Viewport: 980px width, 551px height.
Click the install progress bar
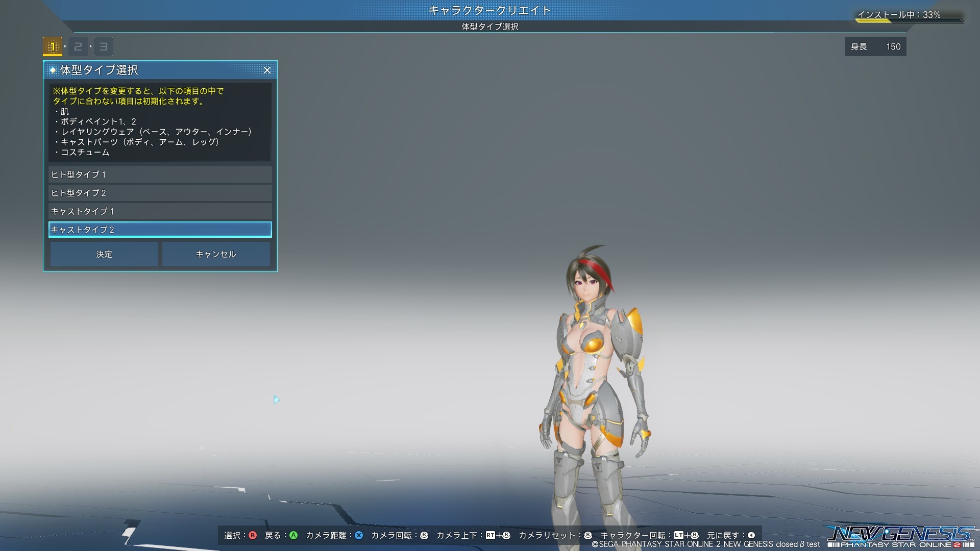tap(910, 21)
